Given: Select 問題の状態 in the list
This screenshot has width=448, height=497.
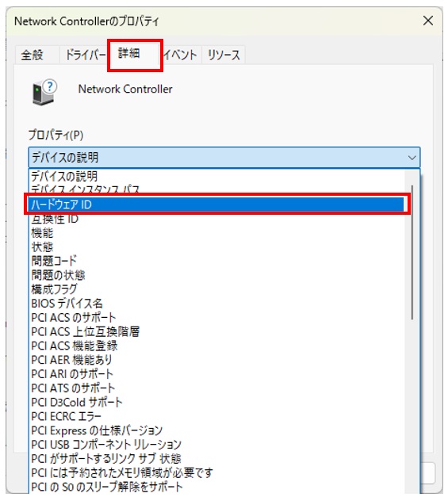Looking at the screenshot, I should pos(216,275).
